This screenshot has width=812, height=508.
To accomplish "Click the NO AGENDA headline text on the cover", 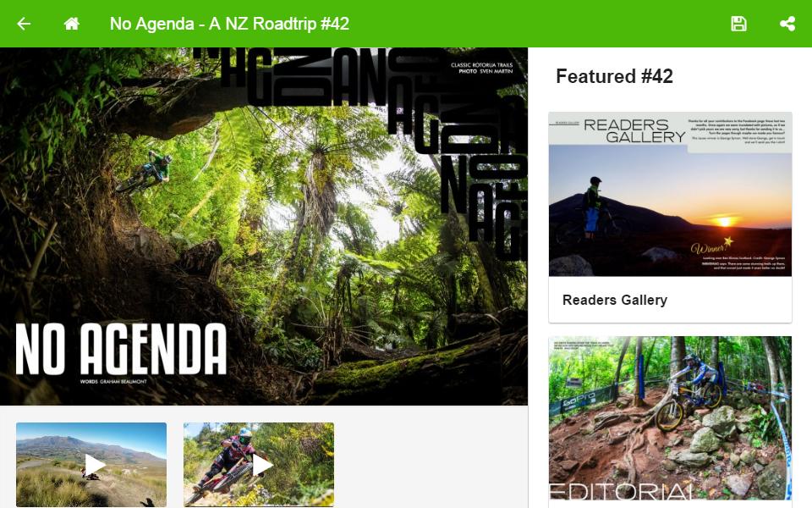I will [121, 349].
